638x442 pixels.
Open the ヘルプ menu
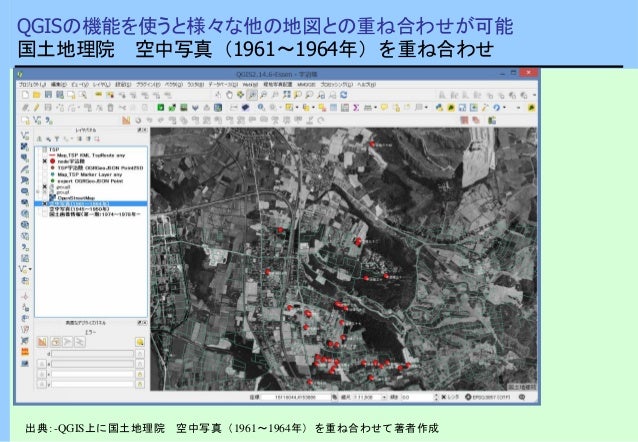[367, 84]
